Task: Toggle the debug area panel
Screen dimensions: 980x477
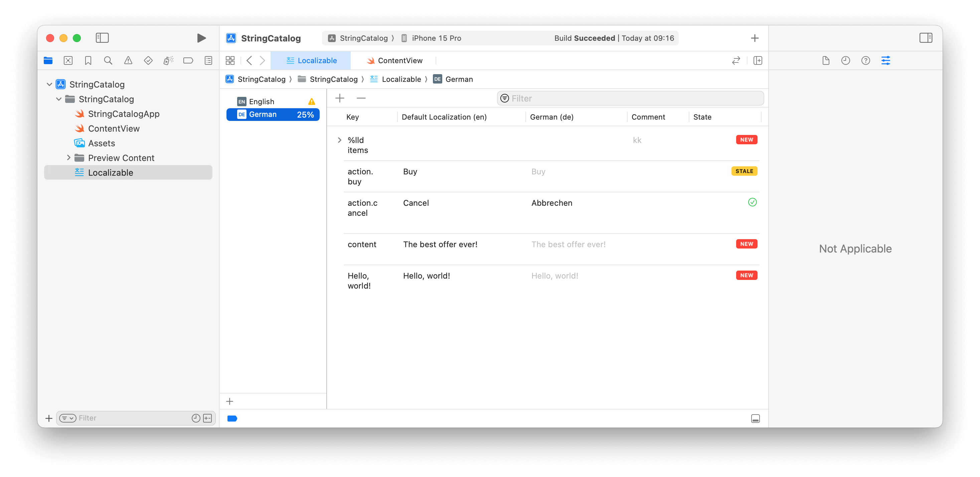Action: pos(756,419)
